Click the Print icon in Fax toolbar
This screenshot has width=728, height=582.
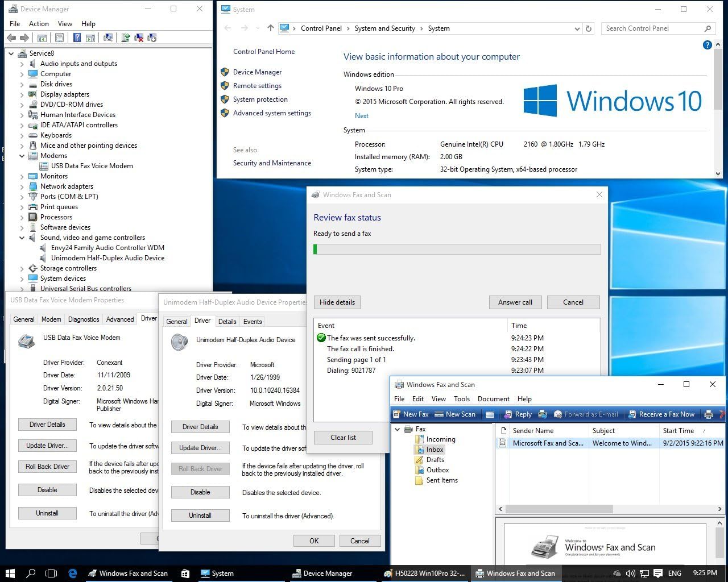[709, 414]
